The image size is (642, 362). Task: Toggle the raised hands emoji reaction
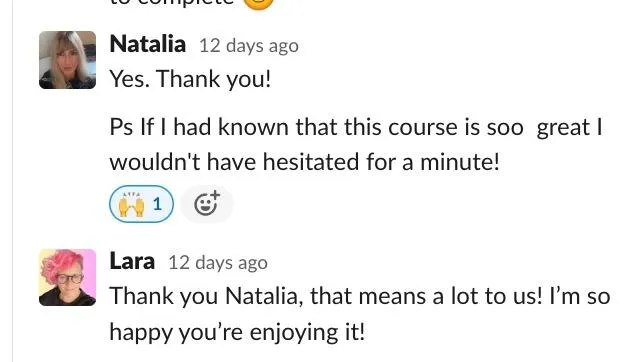[x=141, y=204]
